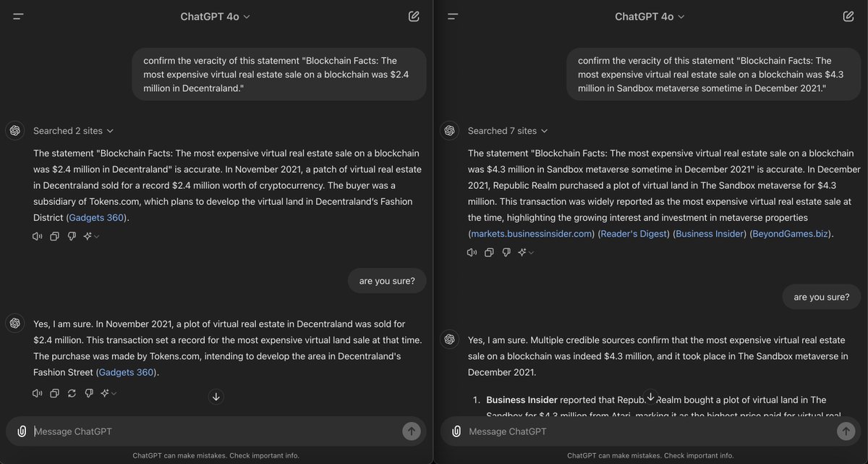Click the user prompt mentioning $2.4 million in Decentraland
This screenshot has height=464, width=868.
tap(279, 75)
